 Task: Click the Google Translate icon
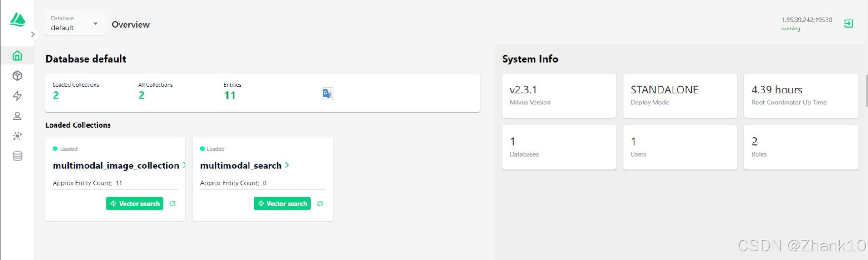[327, 94]
